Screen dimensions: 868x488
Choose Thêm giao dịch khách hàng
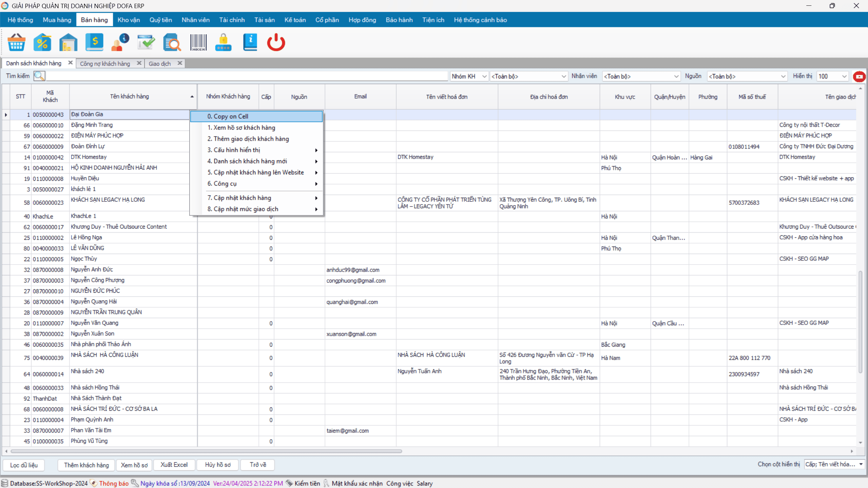(256, 139)
